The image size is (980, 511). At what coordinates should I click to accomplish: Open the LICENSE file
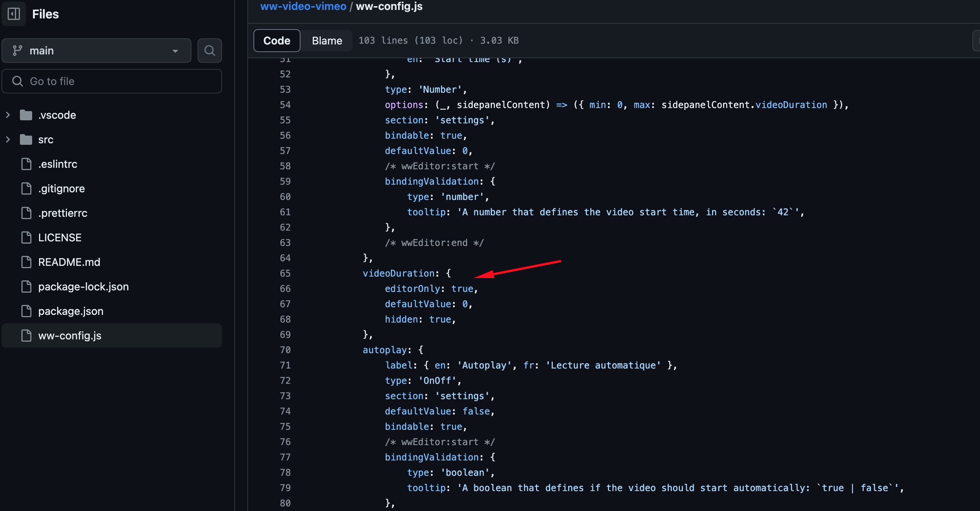pos(60,237)
